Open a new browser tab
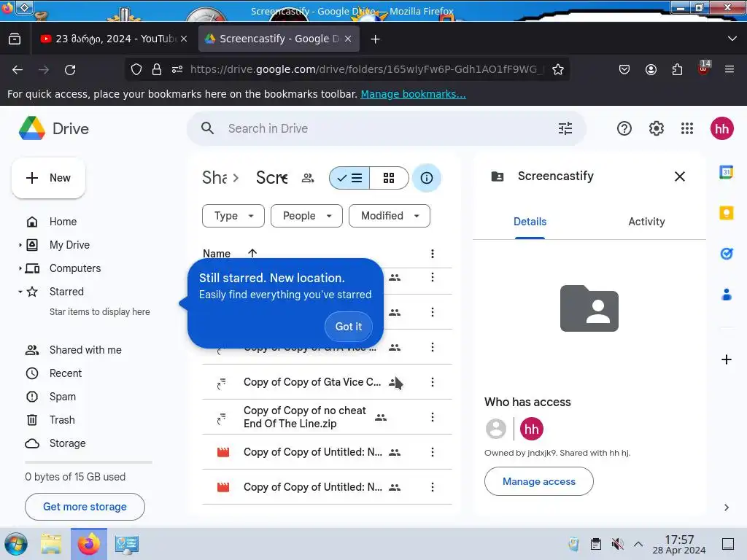 coord(376,39)
